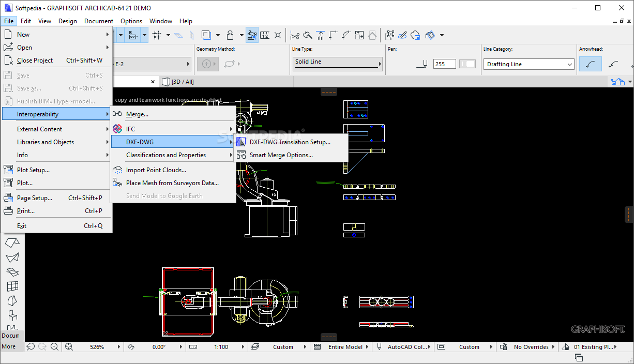Select the Roof tool in toolbox
The width and height of the screenshot is (634, 364).
click(x=12, y=242)
